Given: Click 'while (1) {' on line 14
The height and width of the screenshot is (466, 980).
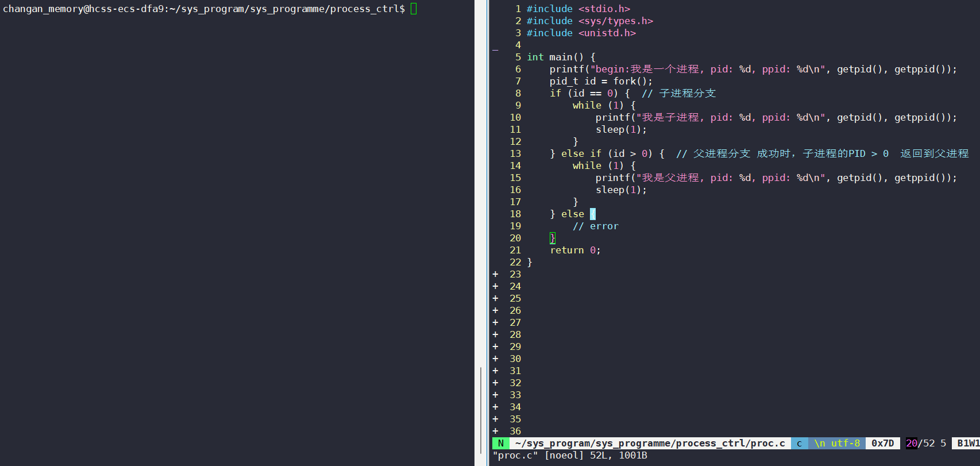Looking at the screenshot, I should 604,165.
